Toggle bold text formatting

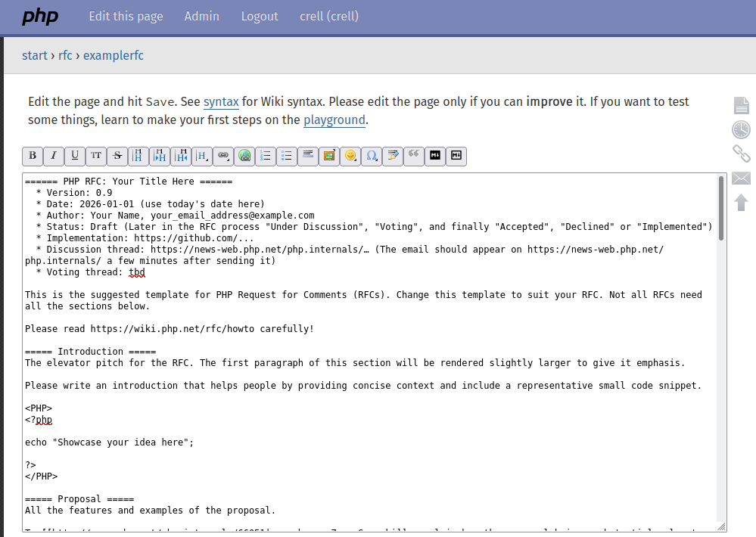(33, 156)
